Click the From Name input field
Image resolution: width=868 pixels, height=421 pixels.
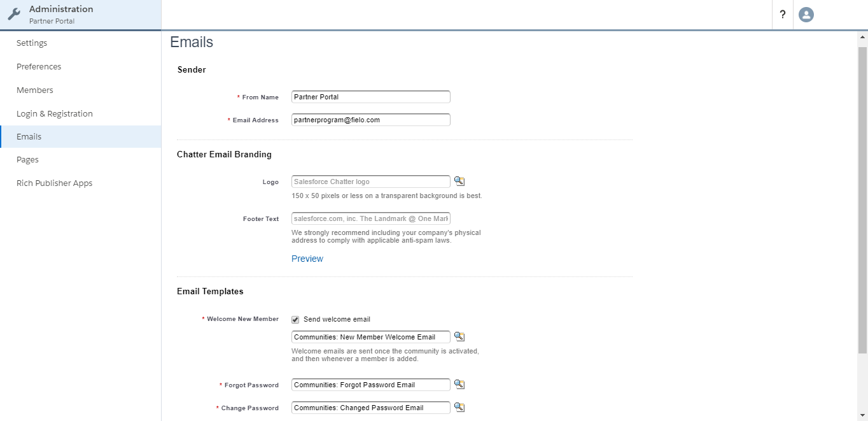pos(371,97)
